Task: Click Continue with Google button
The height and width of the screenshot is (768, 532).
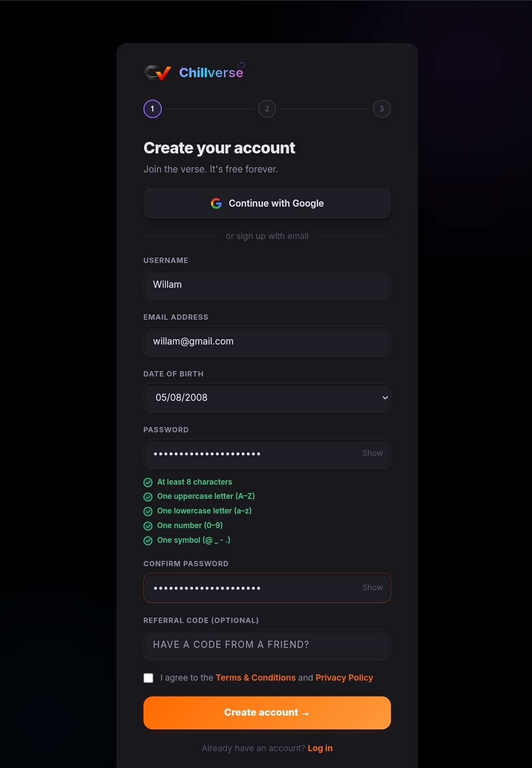Action: (267, 204)
